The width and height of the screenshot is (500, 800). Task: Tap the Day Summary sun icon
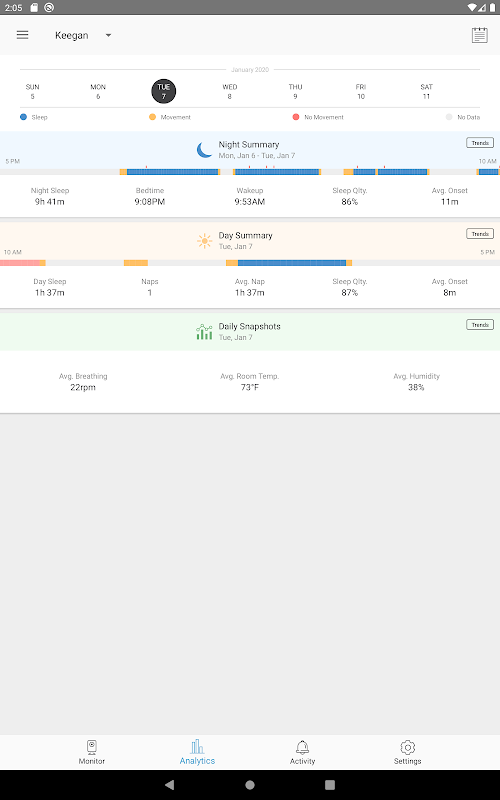(204, 241)
